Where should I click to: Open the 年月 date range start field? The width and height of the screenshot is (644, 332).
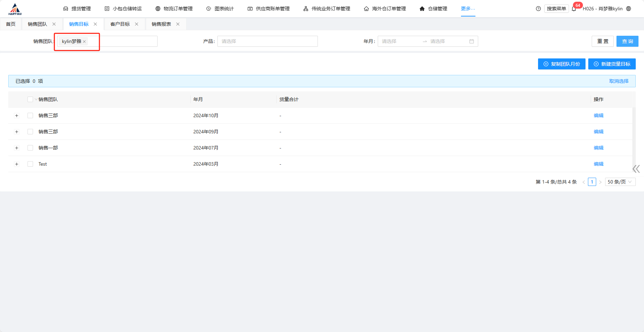click(x=399, y=41)
